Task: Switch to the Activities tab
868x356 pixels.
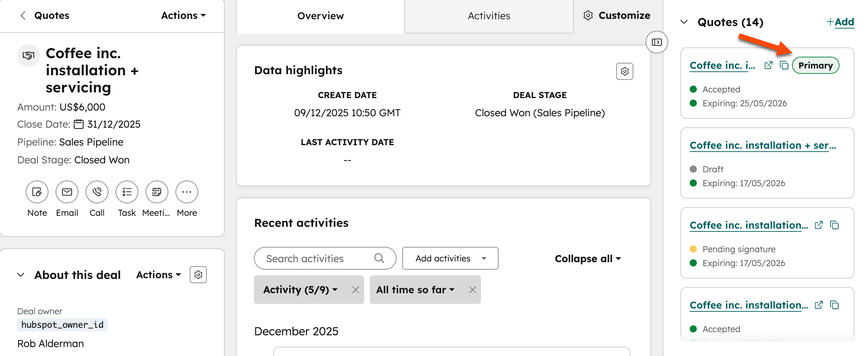Action: click(x=489, y=16)
